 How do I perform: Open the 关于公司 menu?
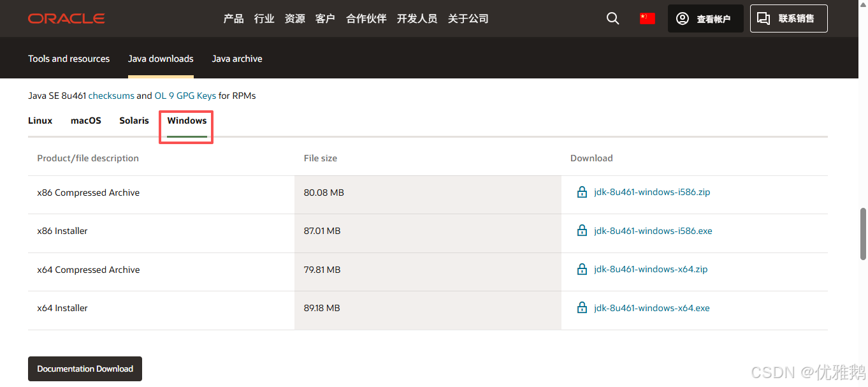(x=468, y=18)
